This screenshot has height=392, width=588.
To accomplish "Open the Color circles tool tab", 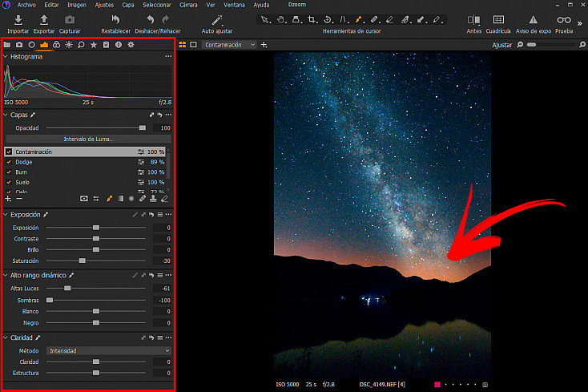I will click(x=56, y=45).
